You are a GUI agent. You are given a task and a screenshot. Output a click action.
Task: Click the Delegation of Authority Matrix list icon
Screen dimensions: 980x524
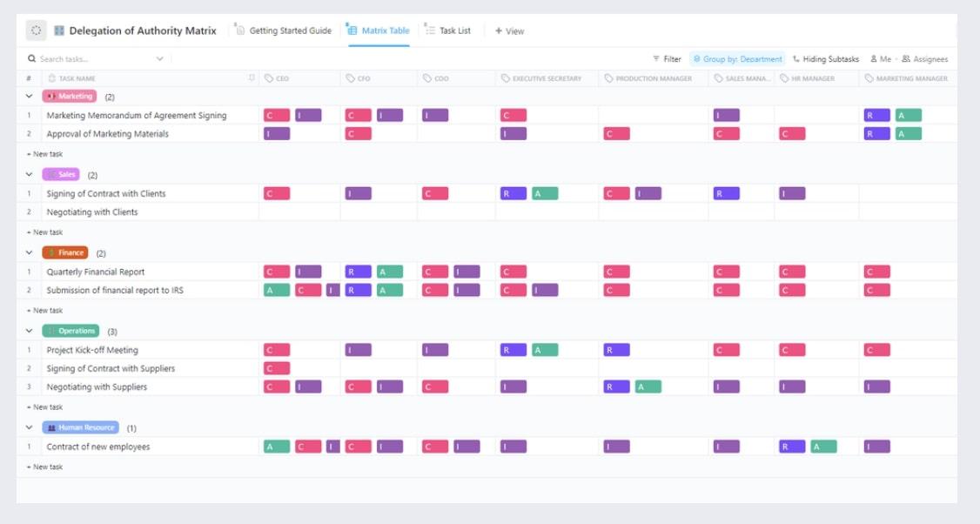click(59, 30)
